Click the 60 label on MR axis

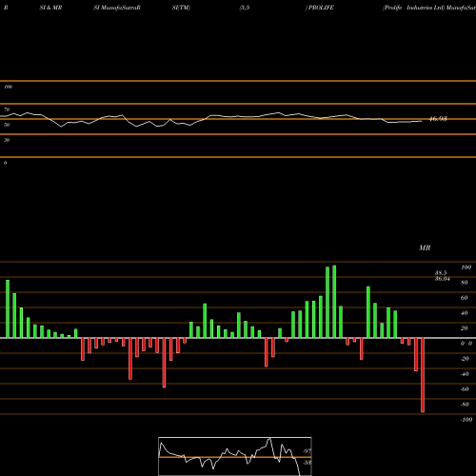pos(465,298)
